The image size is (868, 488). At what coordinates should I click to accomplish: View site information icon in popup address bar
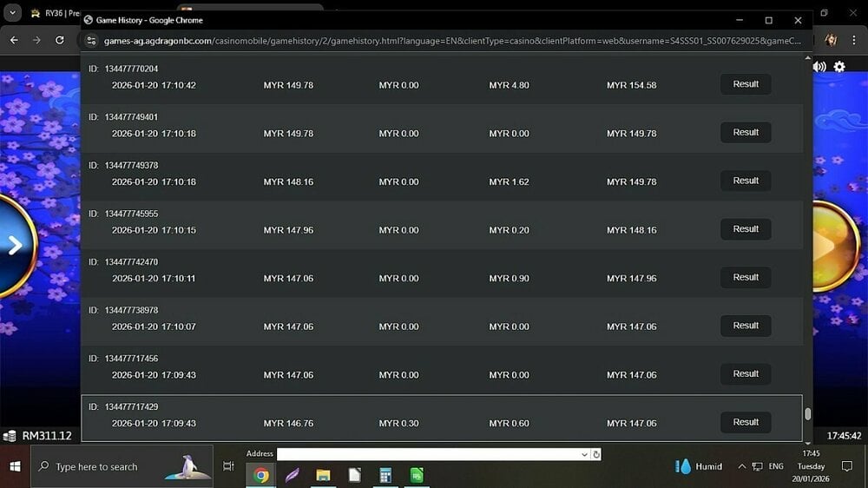point(92,41)
